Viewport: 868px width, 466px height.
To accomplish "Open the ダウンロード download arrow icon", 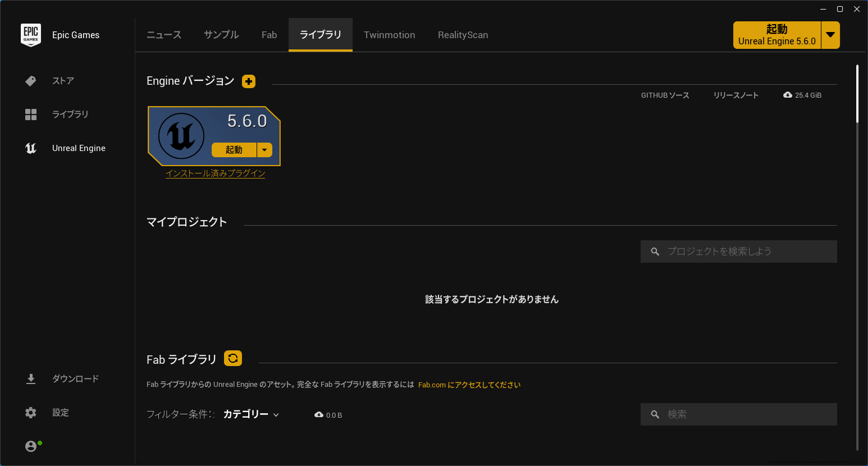I will pyautogui.click(x=31, y=379).
